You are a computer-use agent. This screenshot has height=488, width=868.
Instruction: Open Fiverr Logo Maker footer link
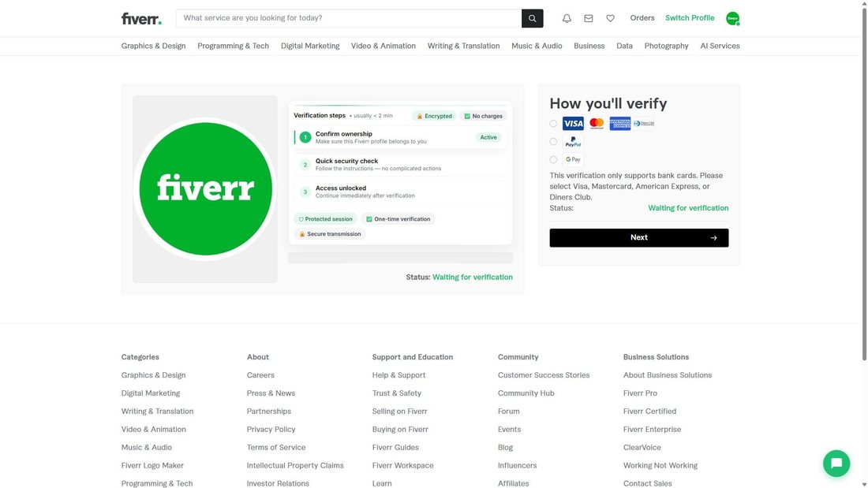tap(152, 466)
